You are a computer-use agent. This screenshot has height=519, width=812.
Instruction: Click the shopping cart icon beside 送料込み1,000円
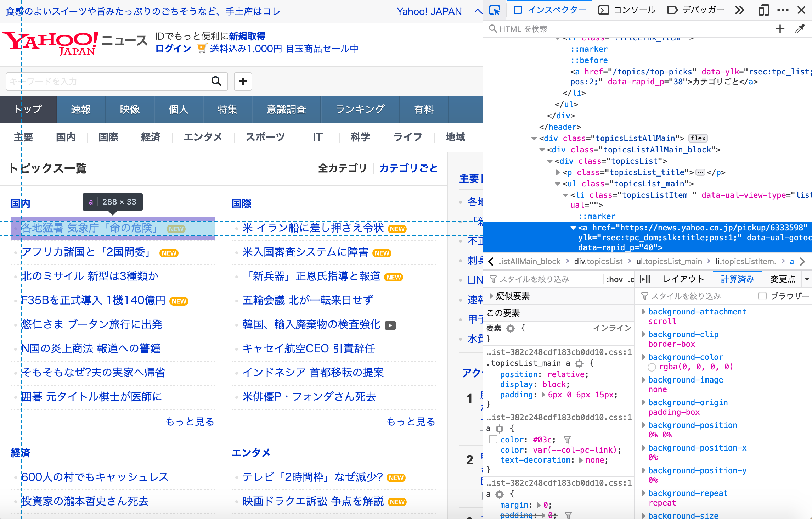click(x=202, y=49)
